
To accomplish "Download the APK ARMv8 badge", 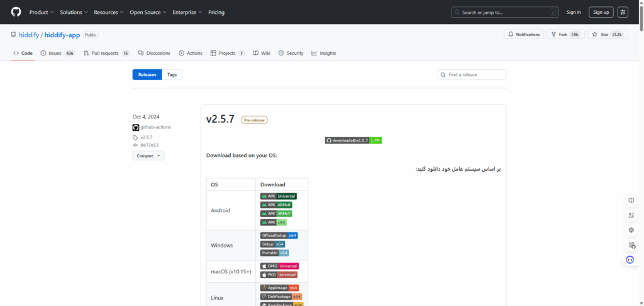I will (x=277, y=205).
